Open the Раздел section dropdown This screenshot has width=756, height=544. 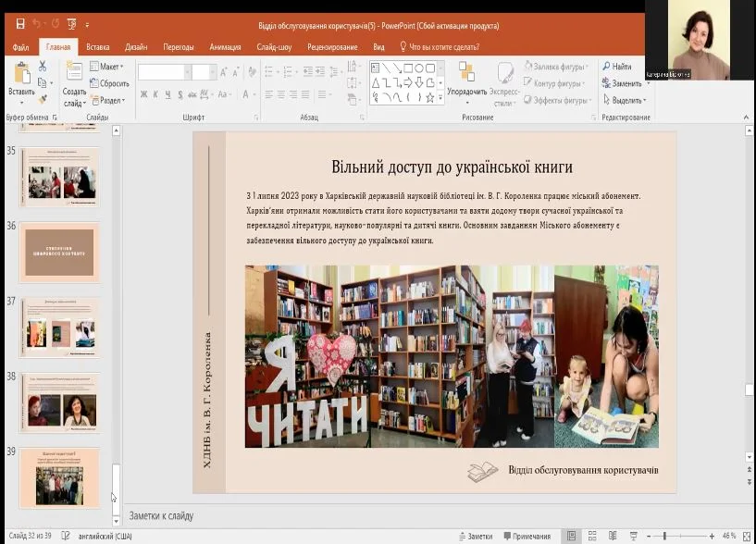pos(109,100)
